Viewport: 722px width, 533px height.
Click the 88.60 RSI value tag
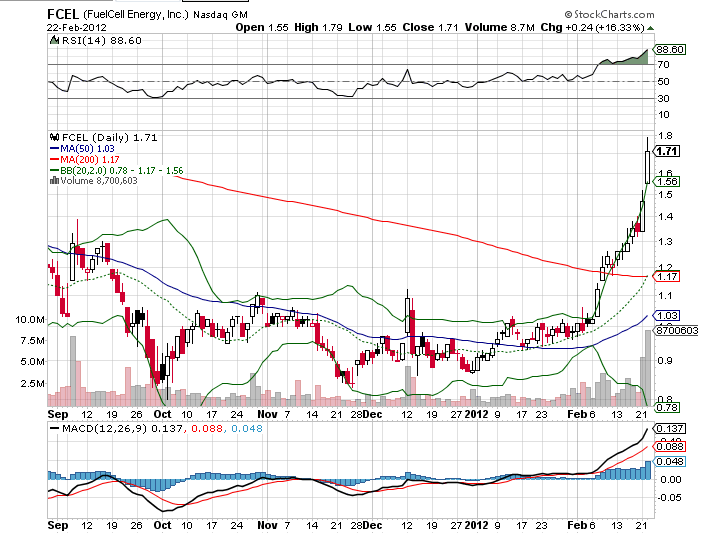click(670, 49)
